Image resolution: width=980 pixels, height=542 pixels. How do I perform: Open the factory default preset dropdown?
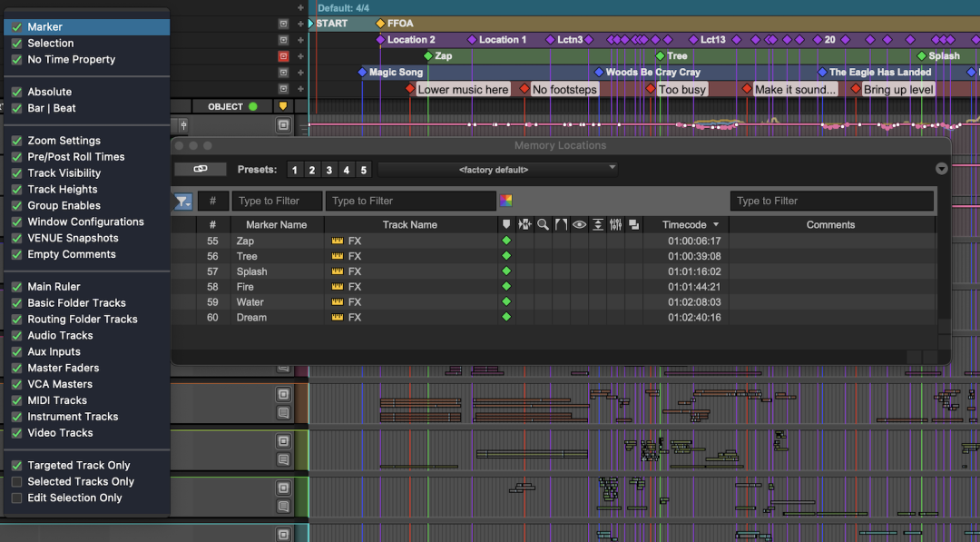(498, 170)
